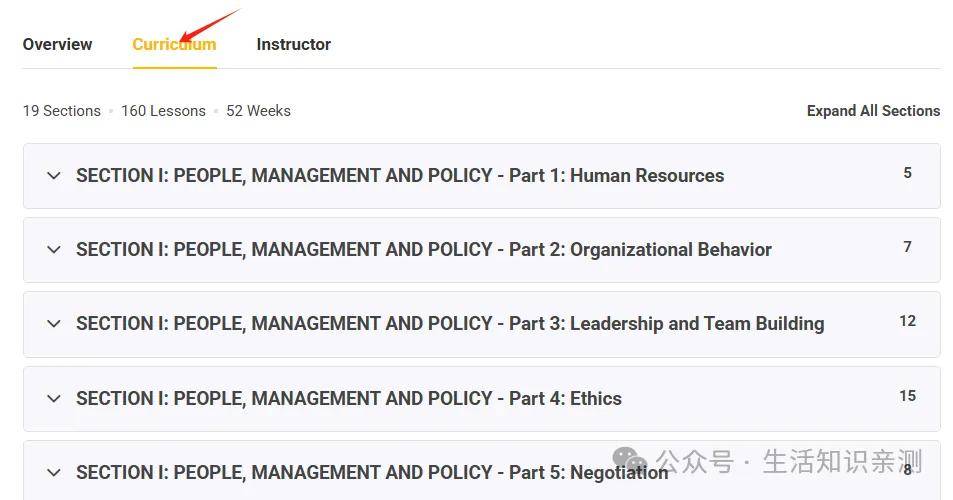This screenshot has width=953, height=500.
Task: Click lesson count 5 on Human Resources row
Action: click(x=907, y=173)
